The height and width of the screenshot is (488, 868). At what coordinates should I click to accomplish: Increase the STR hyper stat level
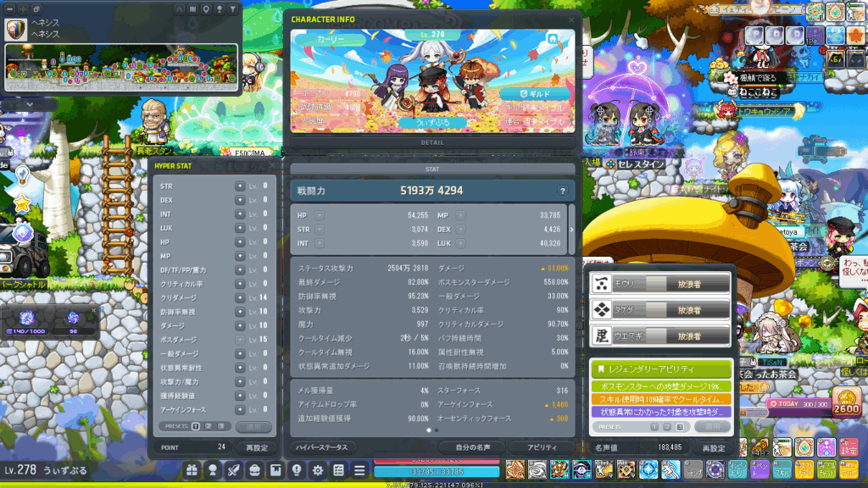240,186
